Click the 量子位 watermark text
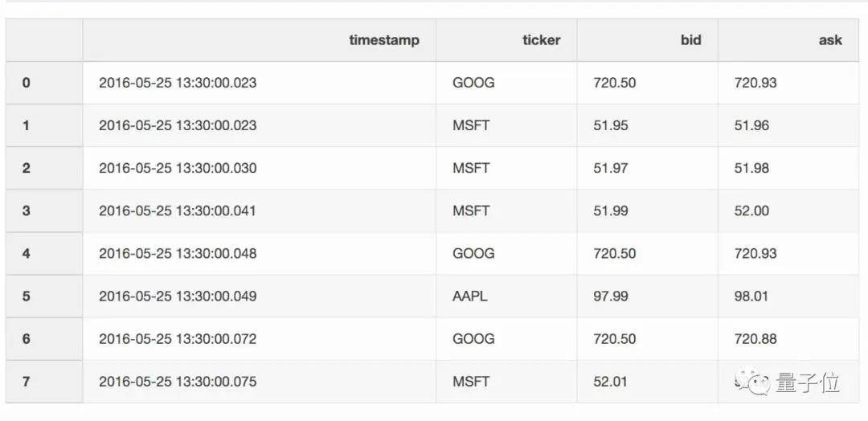868x421 pixels. (807, 383)
